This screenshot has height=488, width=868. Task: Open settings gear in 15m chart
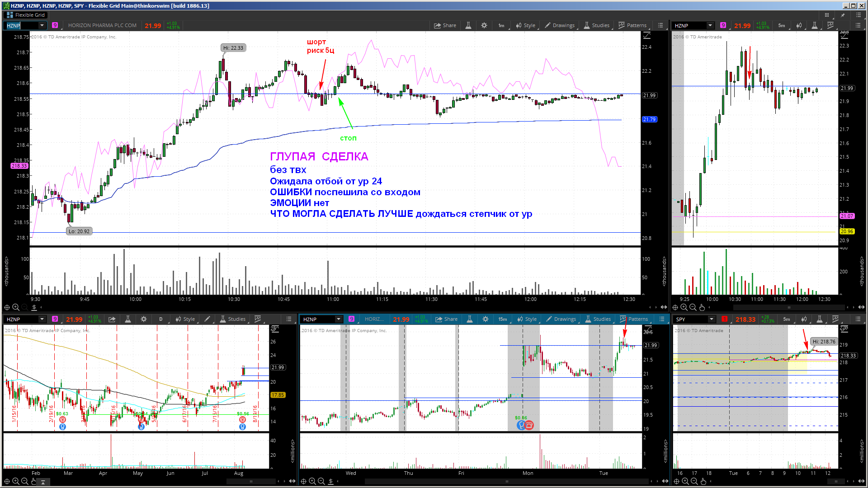tap(485, 319)
